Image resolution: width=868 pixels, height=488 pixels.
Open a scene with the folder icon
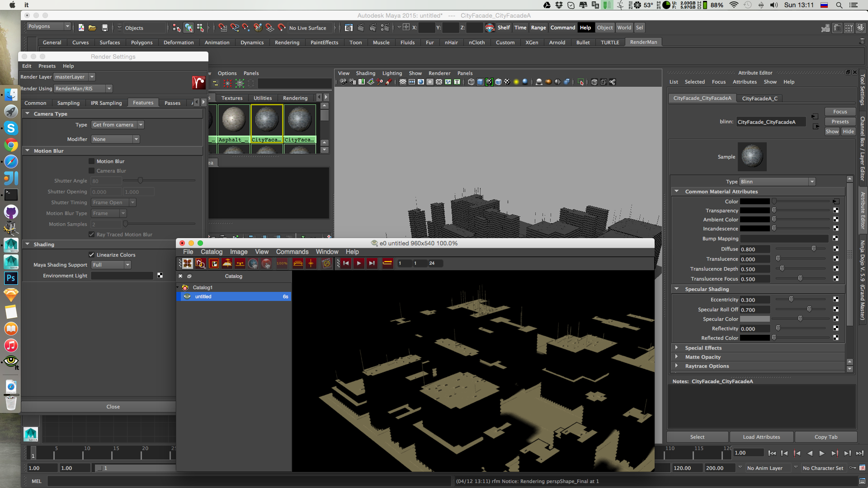(92, 28)
